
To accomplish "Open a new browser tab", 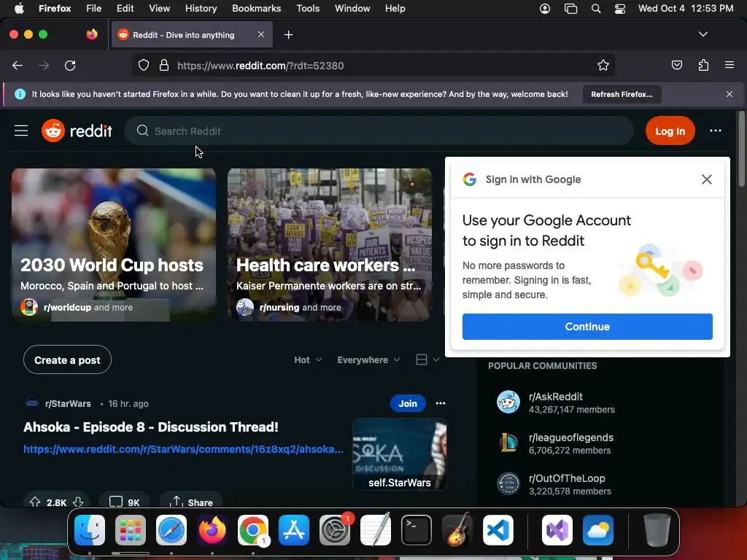I will (x=288, y=35).
